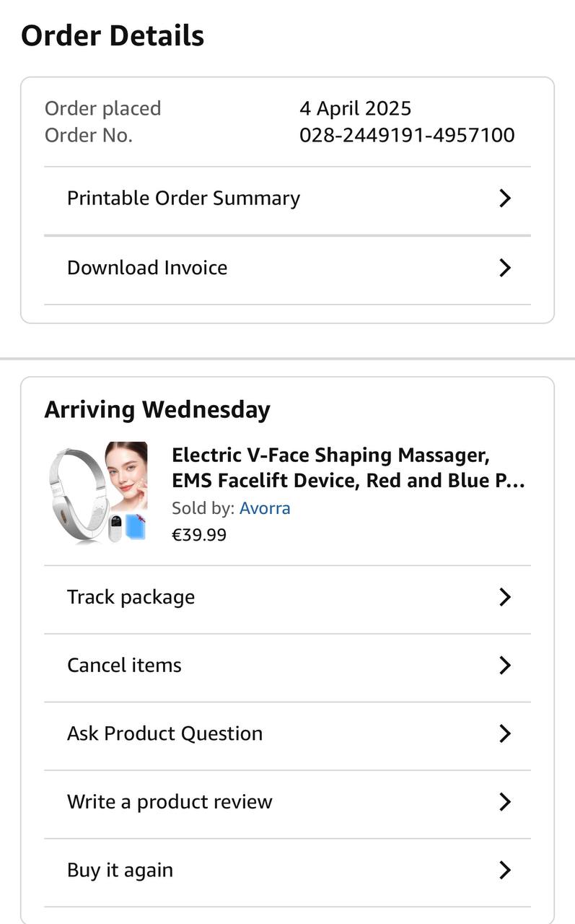The width and height of the screenshot is (575, 924).
Task: Click the Arriving Wednesday heading
Action: point(157,409)
